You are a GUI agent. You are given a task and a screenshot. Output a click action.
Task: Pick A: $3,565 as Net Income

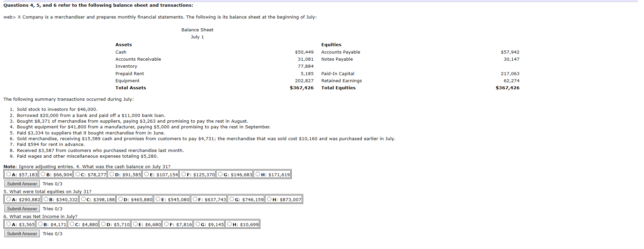(9, 224)
